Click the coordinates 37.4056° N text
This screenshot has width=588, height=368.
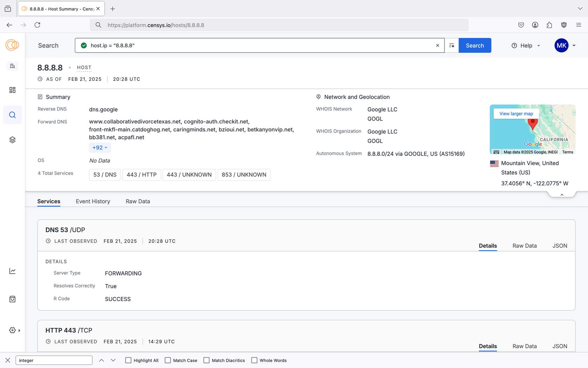click(535, 183)
